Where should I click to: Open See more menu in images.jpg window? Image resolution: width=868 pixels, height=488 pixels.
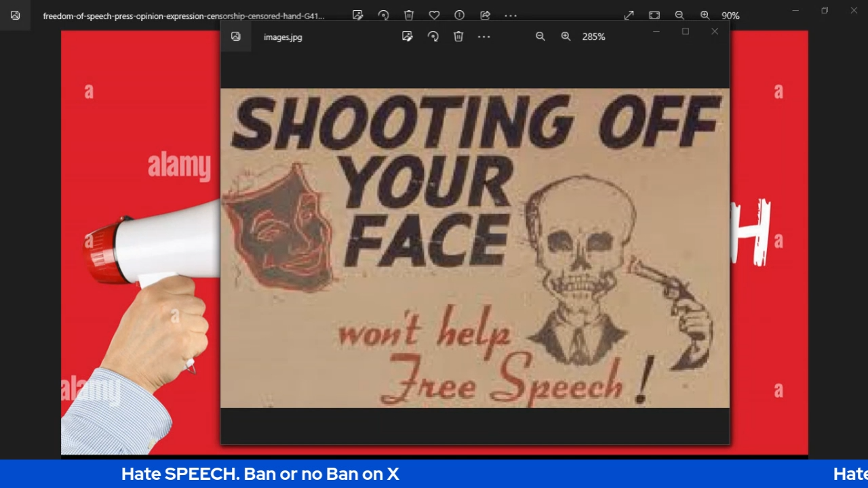click(x=484, y=37)
